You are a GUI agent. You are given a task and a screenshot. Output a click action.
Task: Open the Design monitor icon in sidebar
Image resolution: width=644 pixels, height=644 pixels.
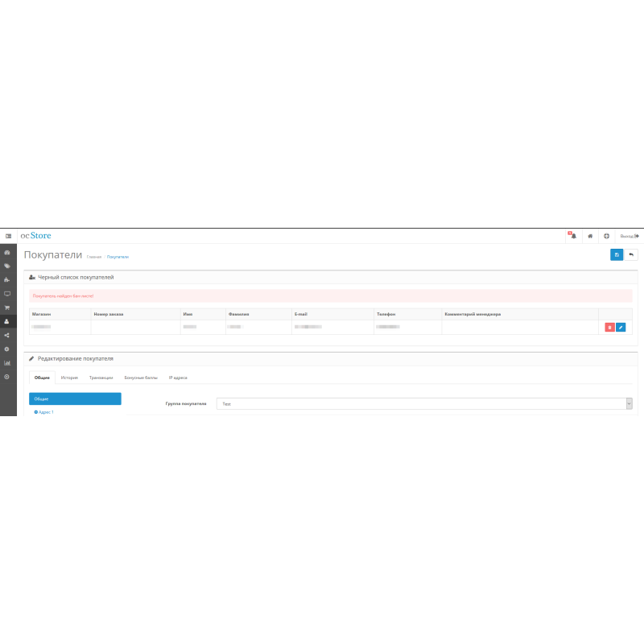tap(7, 294)
